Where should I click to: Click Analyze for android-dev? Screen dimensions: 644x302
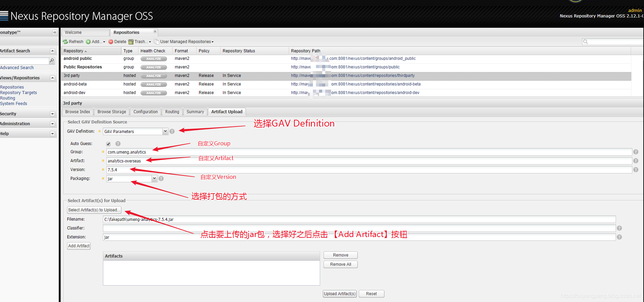(x=154, y=93)
